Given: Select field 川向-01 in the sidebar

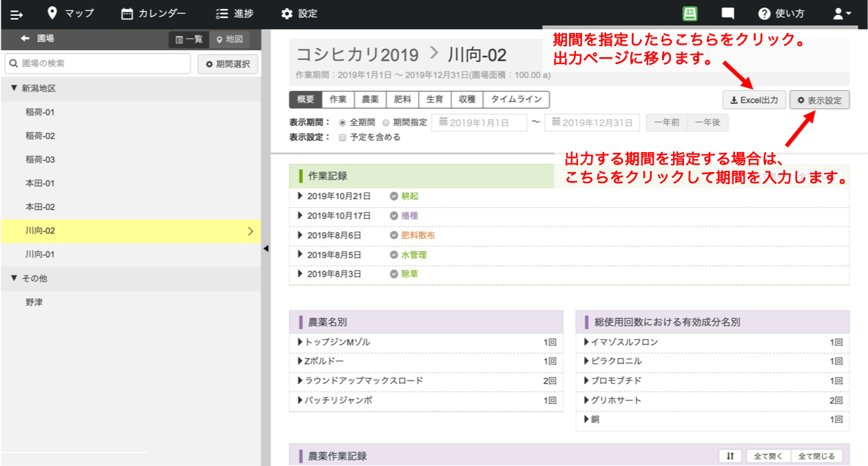Looking at the screenshot, I should tap(131, 255).
